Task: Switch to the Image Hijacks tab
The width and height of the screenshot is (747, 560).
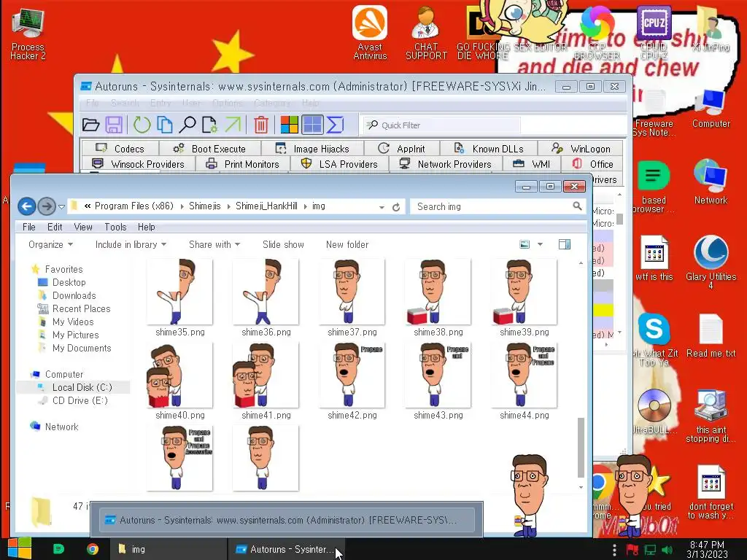Action: [312, 149]
